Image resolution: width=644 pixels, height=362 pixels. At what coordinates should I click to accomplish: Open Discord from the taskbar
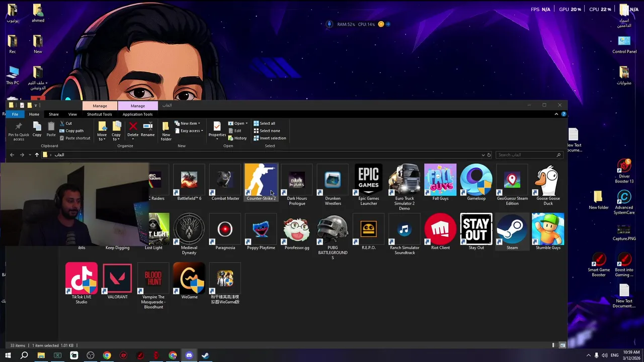click(189, 355)
